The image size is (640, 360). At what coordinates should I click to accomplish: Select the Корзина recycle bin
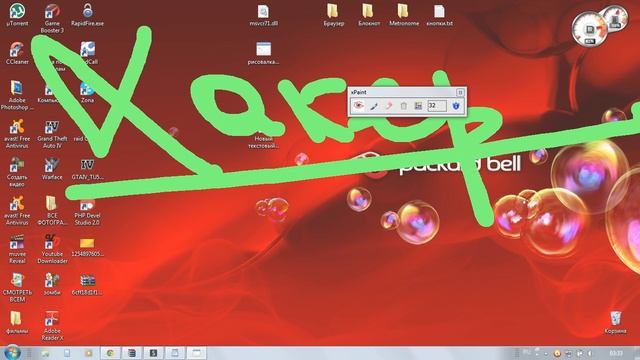(x=615, y=322)
